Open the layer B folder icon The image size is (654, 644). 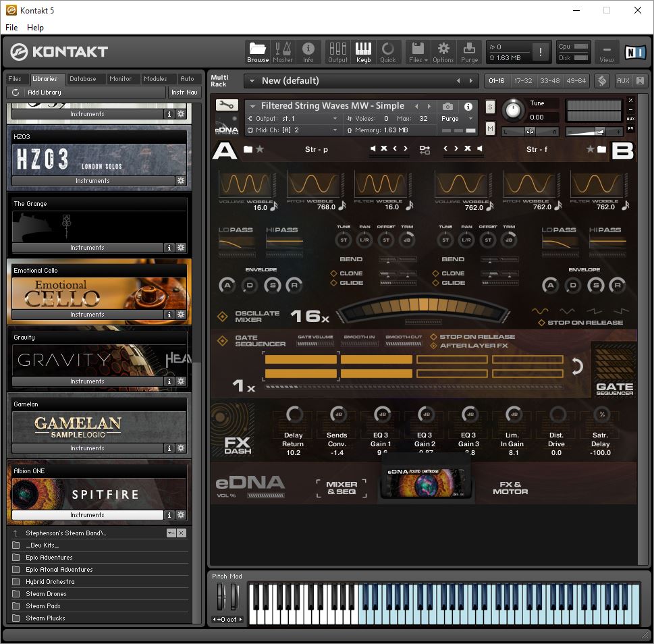pyautogui.click(x=601, y=149)
